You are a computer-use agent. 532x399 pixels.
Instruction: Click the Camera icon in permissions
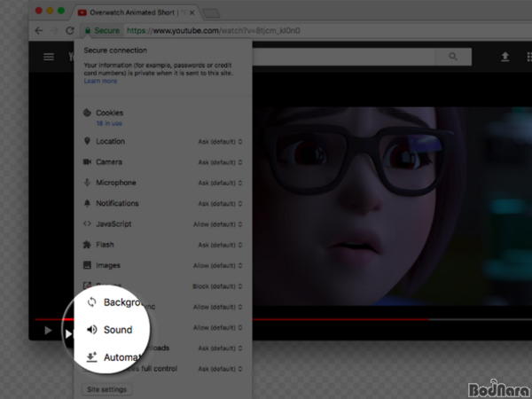point(87,162)
